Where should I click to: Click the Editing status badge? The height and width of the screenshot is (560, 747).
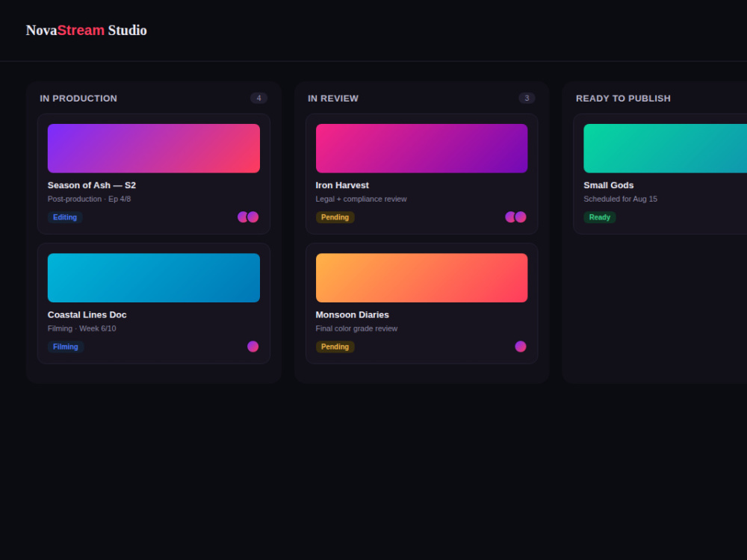click(65, 217)
